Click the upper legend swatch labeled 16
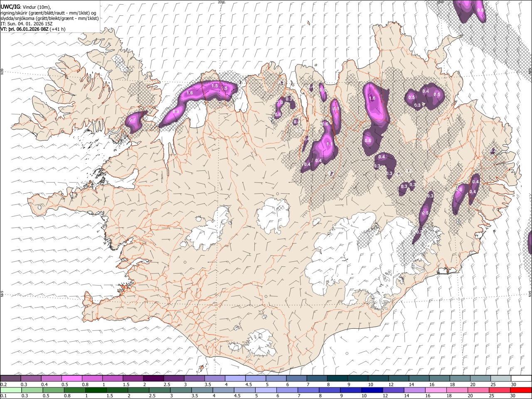 (x=440, y=379)
